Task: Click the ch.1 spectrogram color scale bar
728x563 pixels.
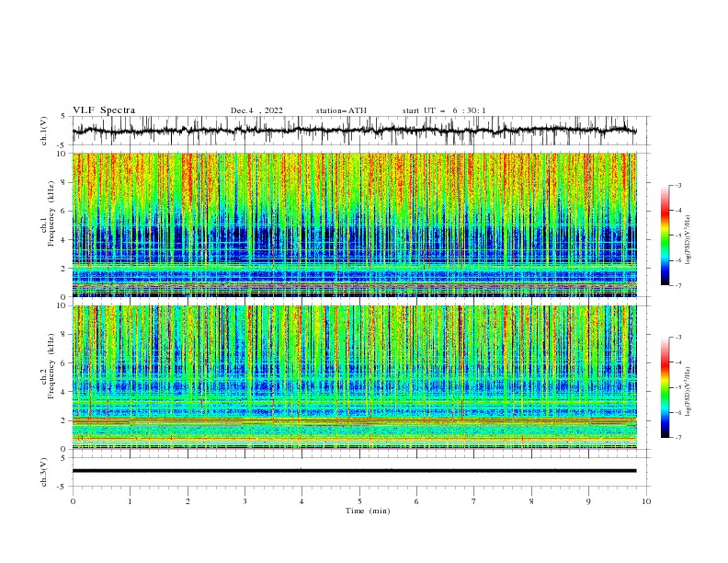Action: coord(665,236)
